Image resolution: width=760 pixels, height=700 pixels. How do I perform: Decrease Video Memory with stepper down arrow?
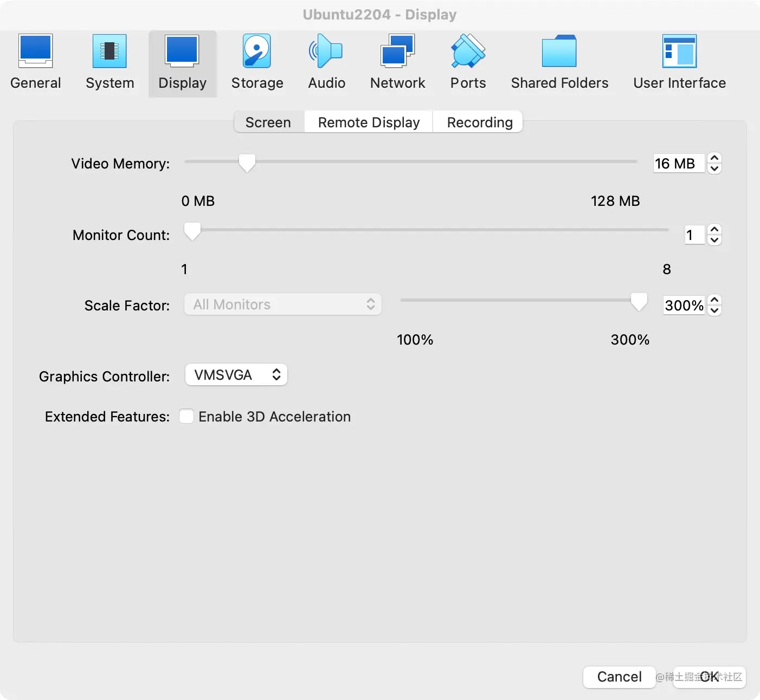click(x=714, y=168)
